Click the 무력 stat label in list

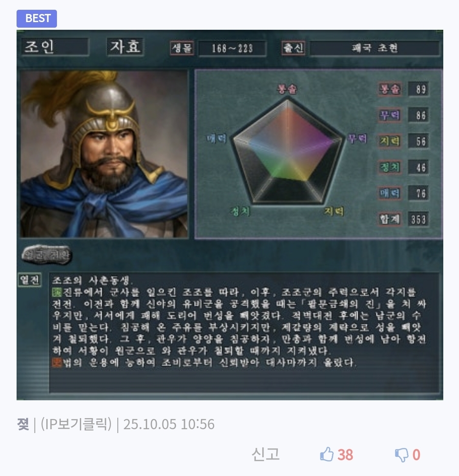click(390, 115)
